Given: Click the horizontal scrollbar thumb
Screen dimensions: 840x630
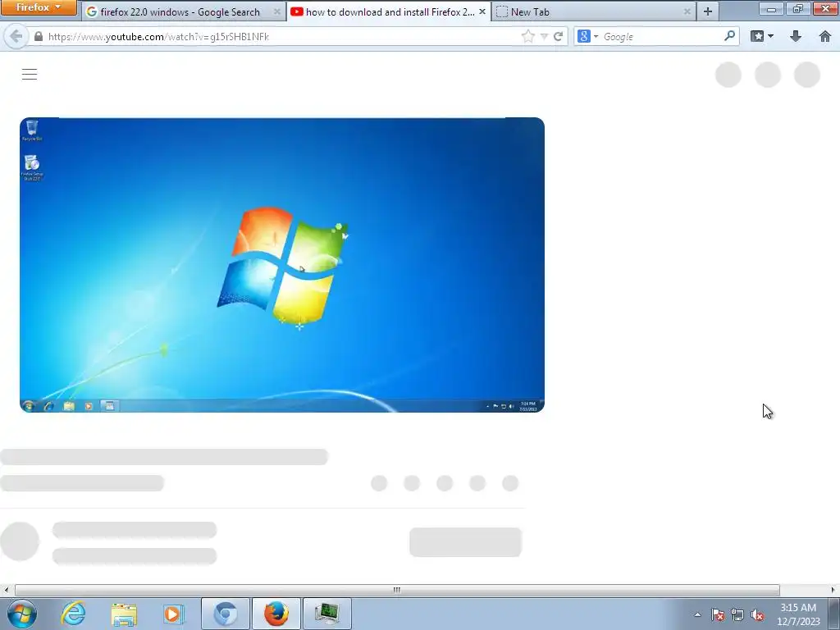Looking at the screenshot, I should click(x=397, y=590).
